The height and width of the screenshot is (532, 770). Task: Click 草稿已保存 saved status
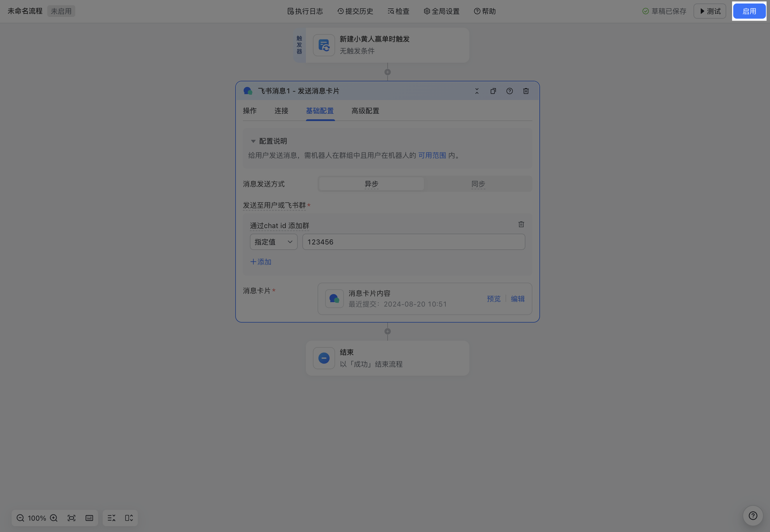pos(664,11)
